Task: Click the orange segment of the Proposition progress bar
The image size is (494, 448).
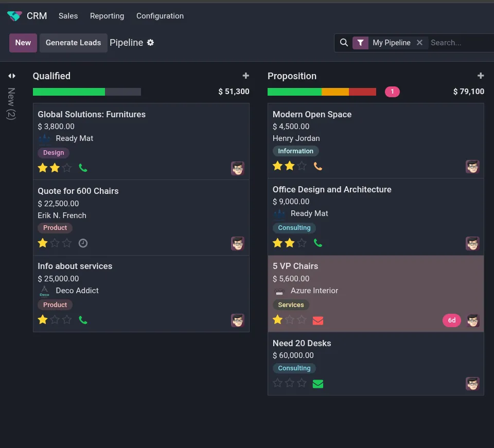Action: pos(335,92)
